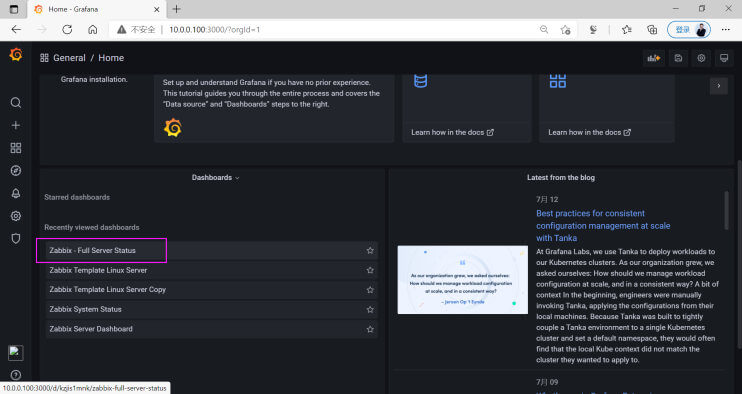Click the user avatar in sidebar
The height and width of the screenshot is (394, 742).
tap(16, 352)
